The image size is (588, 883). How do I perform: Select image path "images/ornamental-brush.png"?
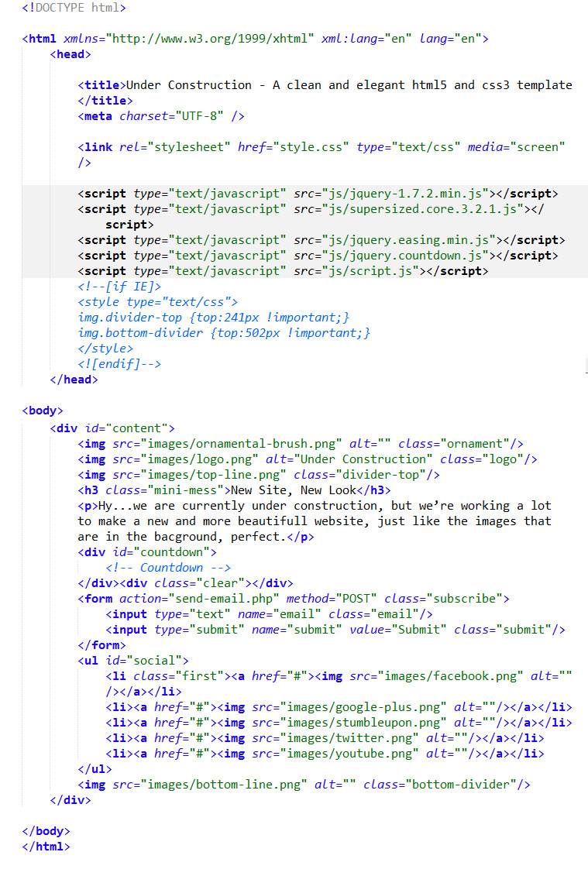coord(241,444)
